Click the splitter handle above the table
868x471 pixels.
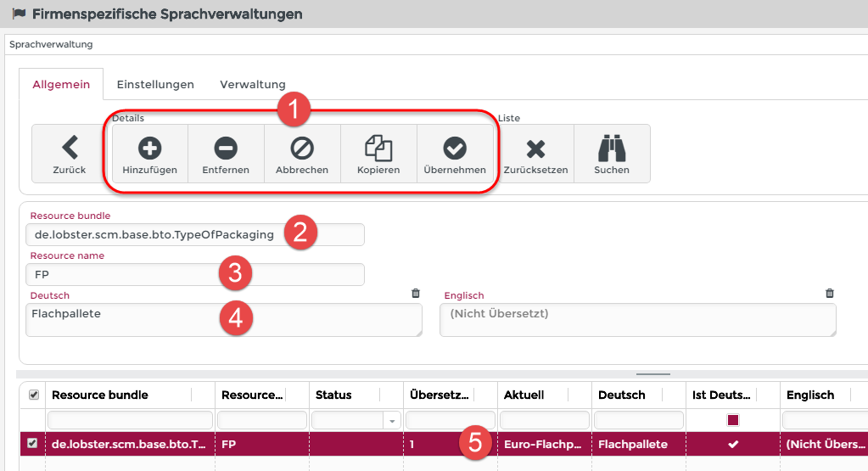click(x=653, y=373)
